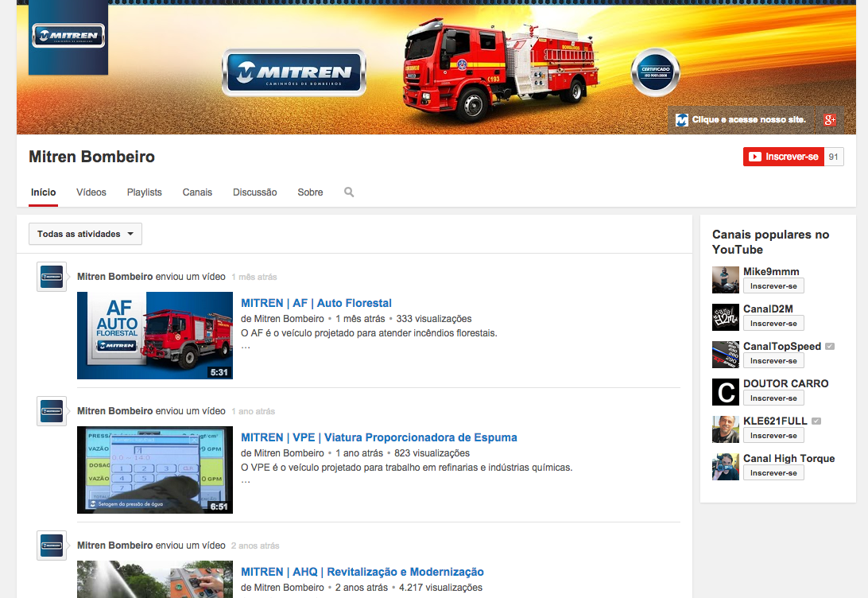Click 'Clique e acesse nosso site' link

pyautogui.click(x=741, y=119)
